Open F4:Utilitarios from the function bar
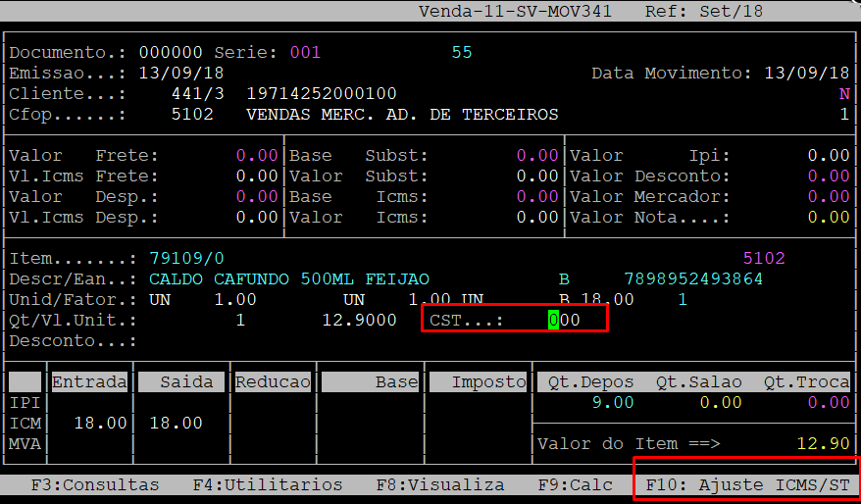The height and width of the screenshot is (504, 861). click(268, 484)
